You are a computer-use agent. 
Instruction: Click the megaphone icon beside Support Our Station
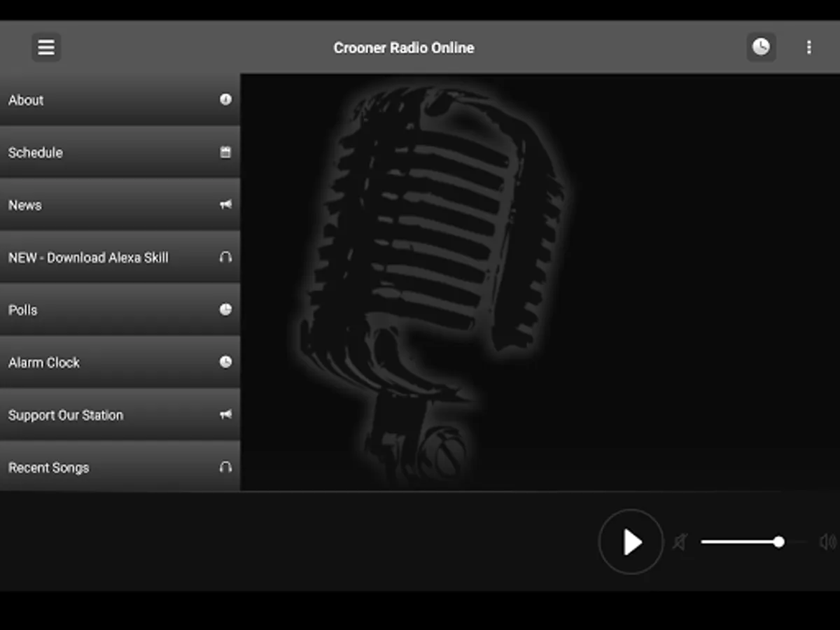(225, 414)
